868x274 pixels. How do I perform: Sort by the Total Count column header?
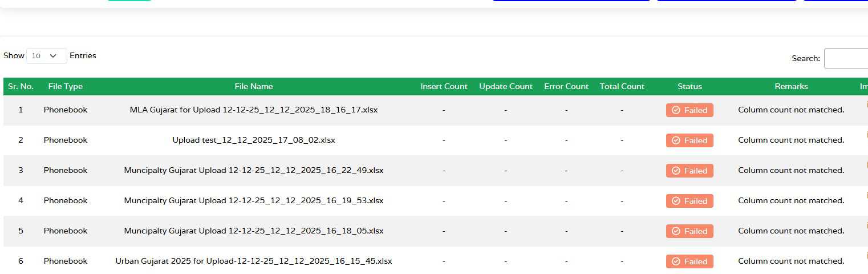pos(622,87)
